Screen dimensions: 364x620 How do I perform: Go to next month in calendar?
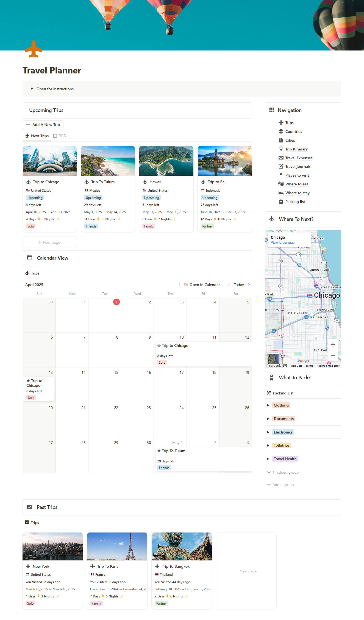(x=249, y=285)
